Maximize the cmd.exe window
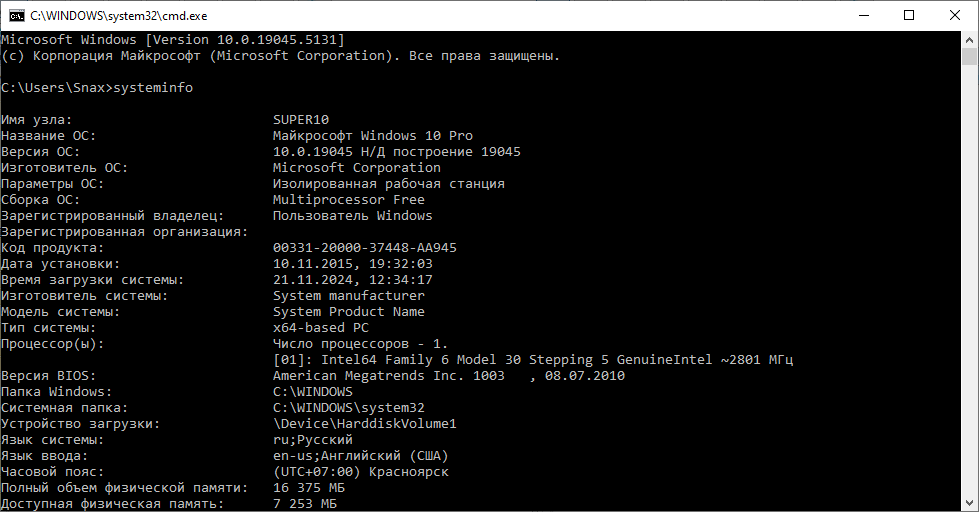Viewport: 979px width, 512px height. coord(909,15)
